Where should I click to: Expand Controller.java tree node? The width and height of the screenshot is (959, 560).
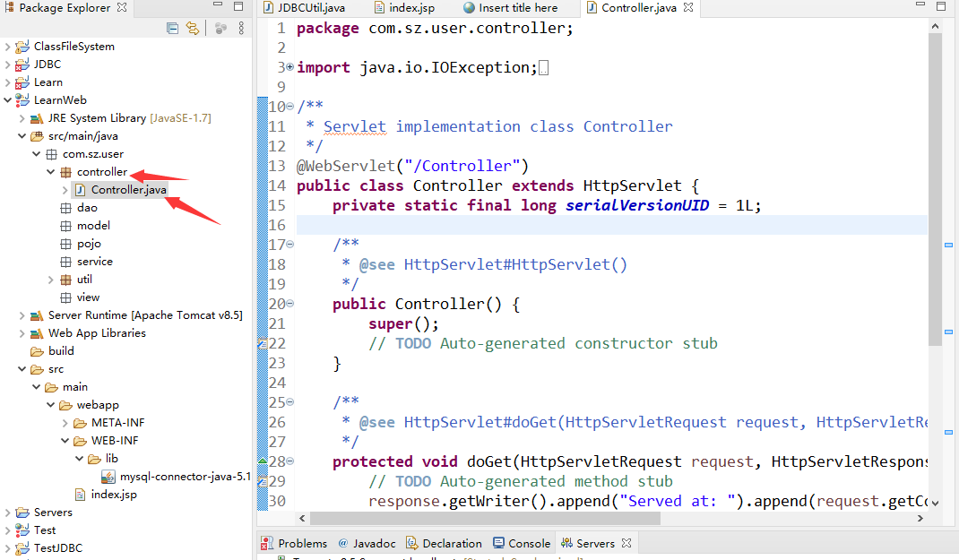point(65,190)
